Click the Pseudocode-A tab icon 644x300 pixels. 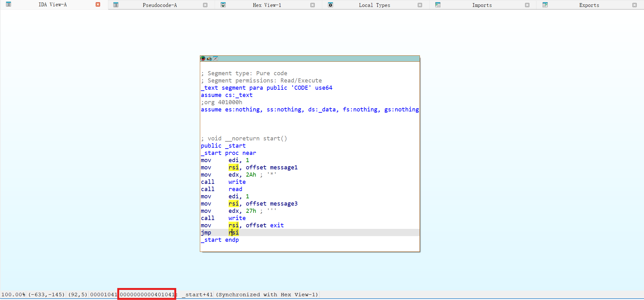click(x=116, y=5)
